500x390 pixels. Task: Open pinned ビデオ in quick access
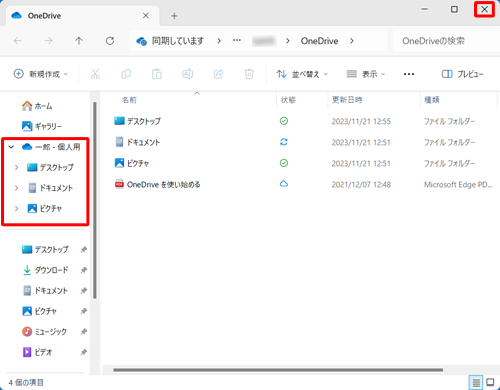click(37, 352)
